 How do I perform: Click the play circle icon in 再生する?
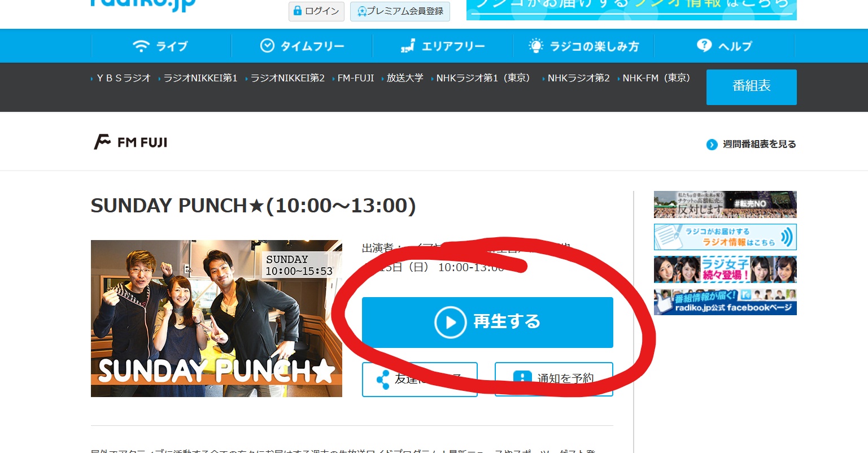450,322
